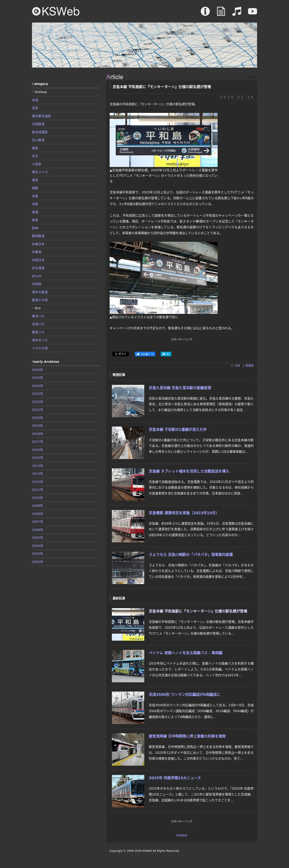Open latest article 都営浅草線 日中時間帯に押上発着の列車を増発
Screen dimensions: 289x868
tap(187, 736)
